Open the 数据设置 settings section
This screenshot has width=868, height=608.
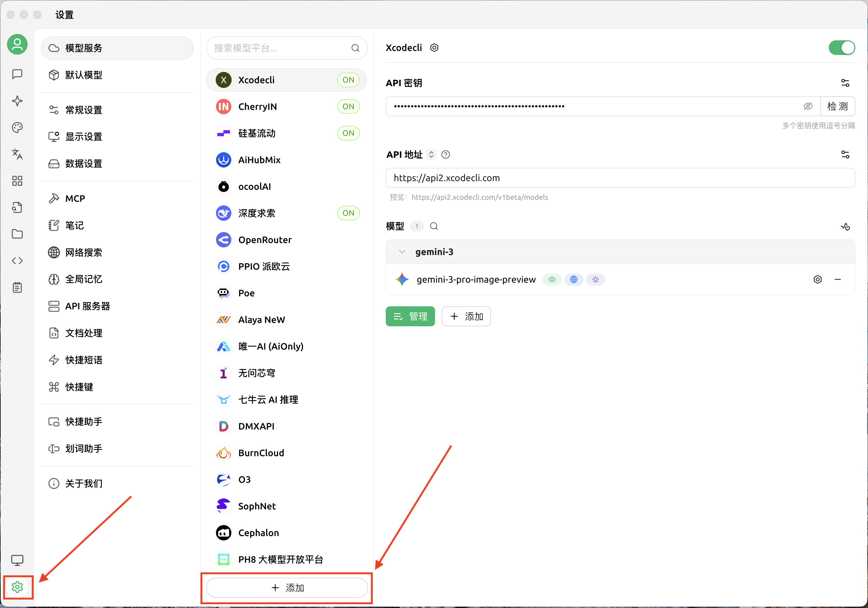coord(84,163)
